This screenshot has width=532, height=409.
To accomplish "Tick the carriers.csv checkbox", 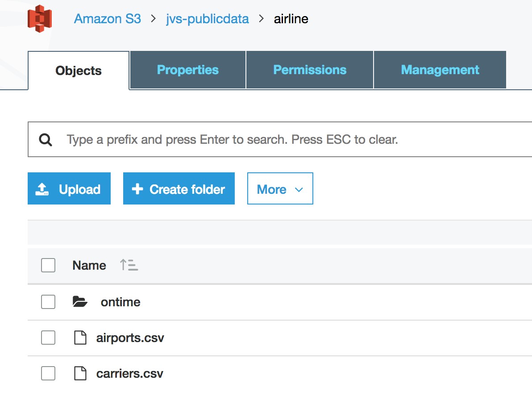I will (x=48, y=373).
